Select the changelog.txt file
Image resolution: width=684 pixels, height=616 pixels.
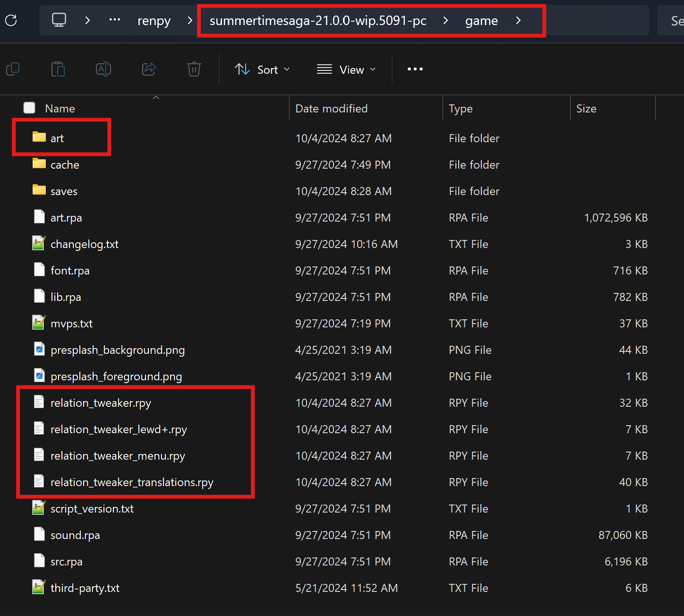[84, 244]
